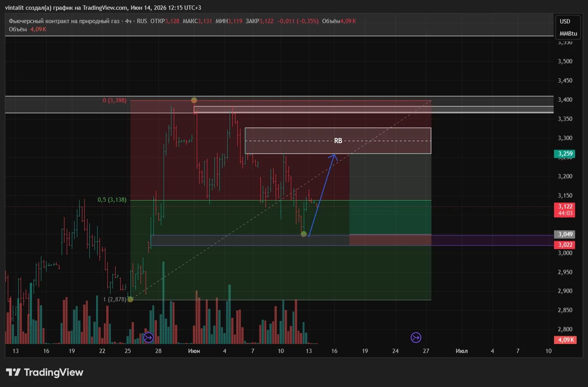The height and width of the screenshot is (387, 588).
Task: Click the Объём indicator legend line
Action: tap(27, 29)
